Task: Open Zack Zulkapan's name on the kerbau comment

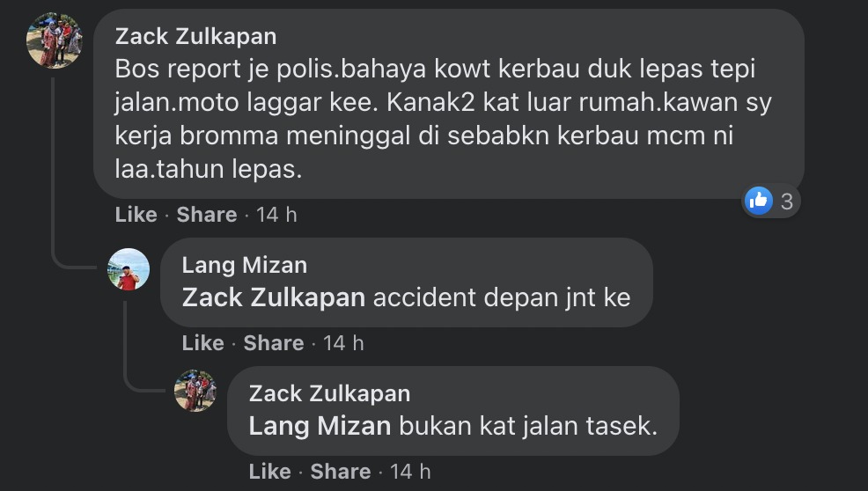Action: pos(196,37)
